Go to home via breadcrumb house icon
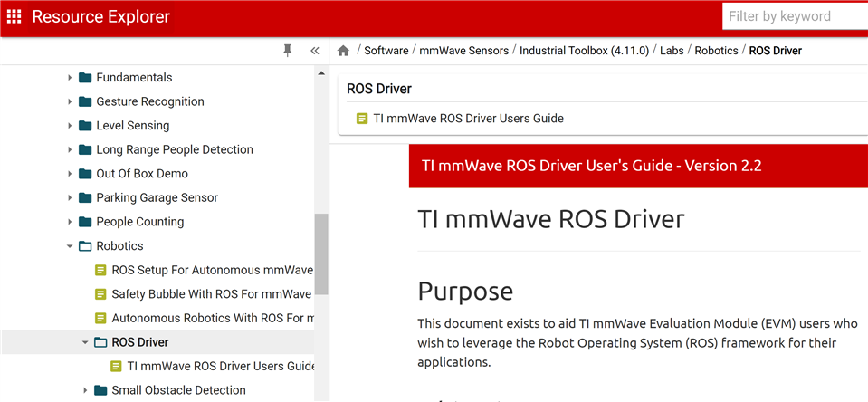The width and height of the screenshot is (868, 402). pyautogui.click(x=343, y=51)
